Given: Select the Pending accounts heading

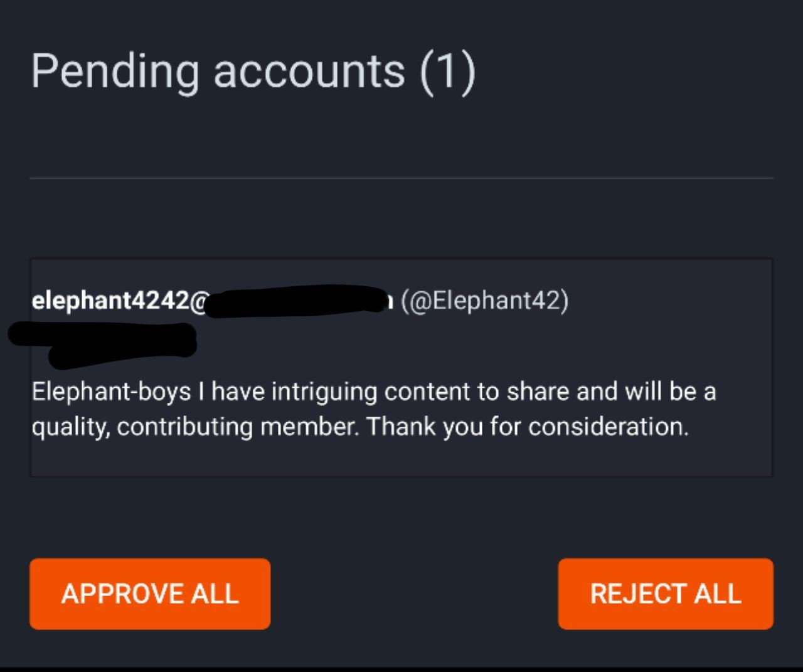Looking at the screenshot, I should [x=253, y=71].
